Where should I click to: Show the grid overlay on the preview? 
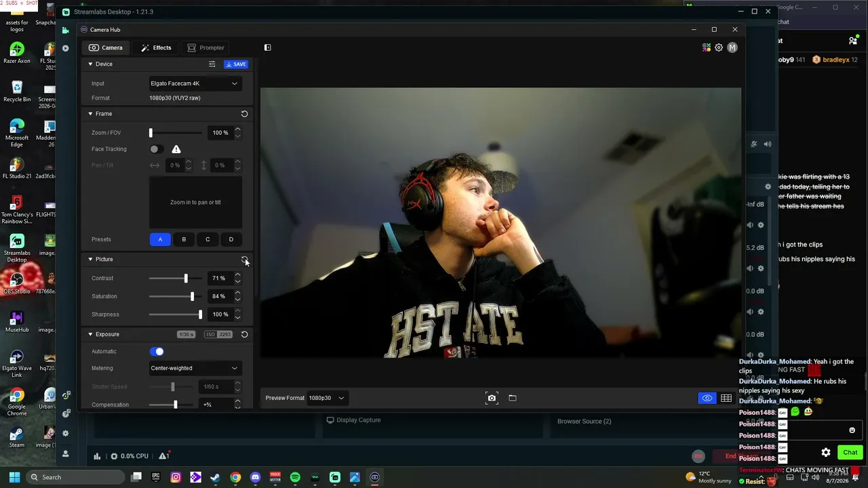(726, 398)
